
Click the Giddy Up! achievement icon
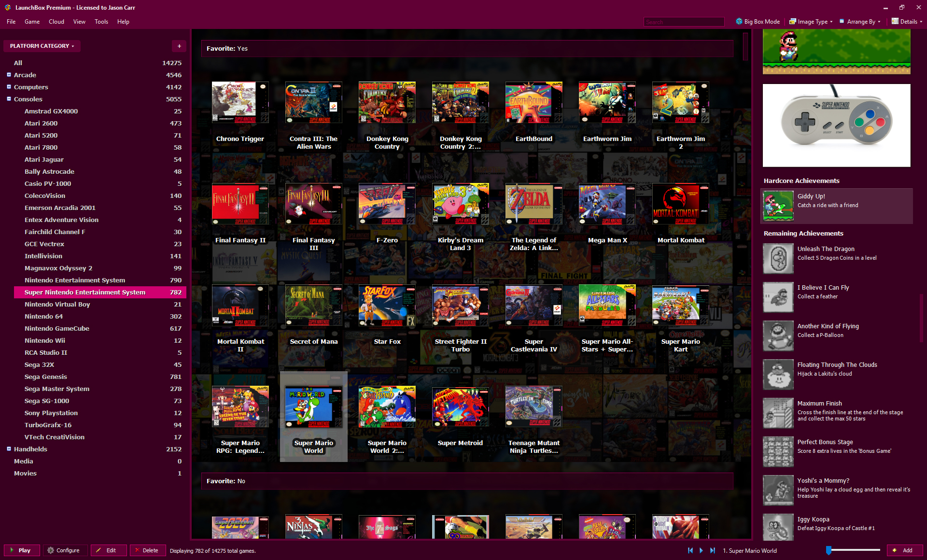coord(778,206)
